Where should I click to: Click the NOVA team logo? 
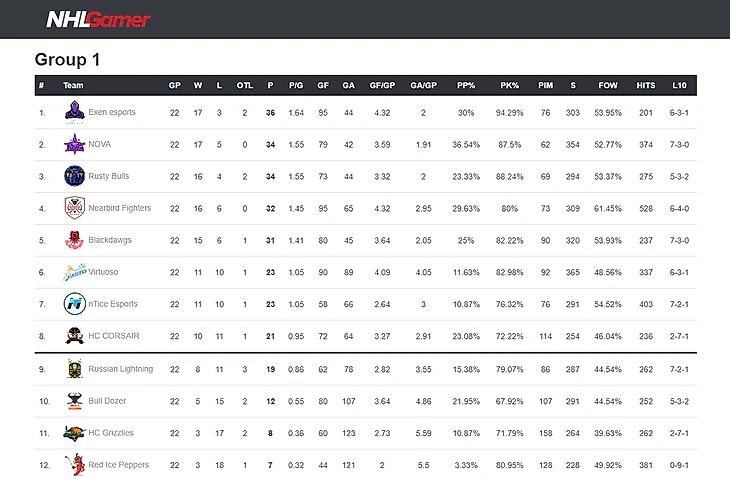tap(75, 144)
